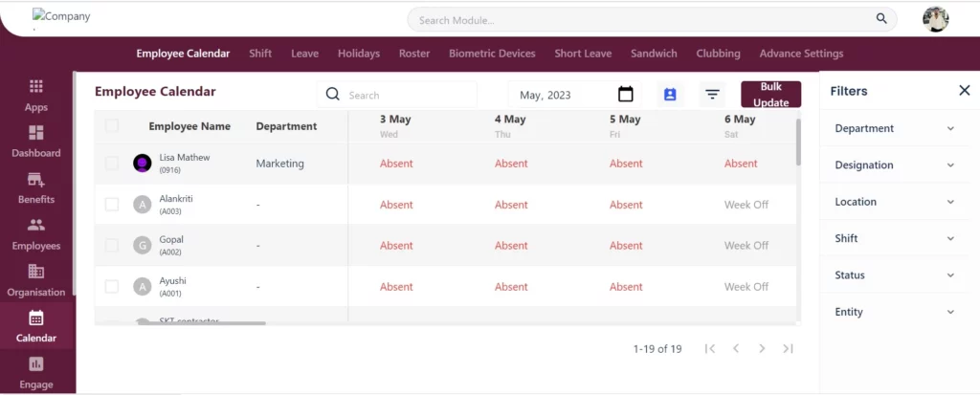Screen dimensions: 980x395
Task: Expand the Department filter
Action: coord(895,128)
